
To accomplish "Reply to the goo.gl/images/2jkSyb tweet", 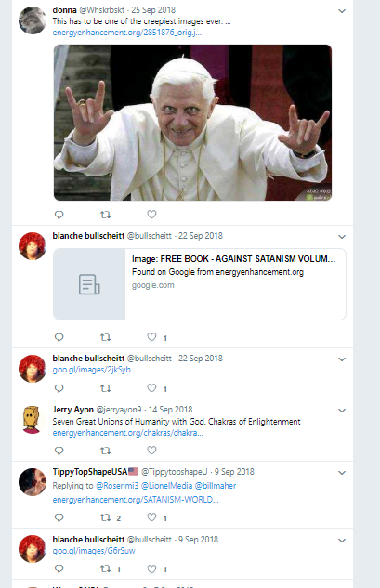I will coord(59,388).
